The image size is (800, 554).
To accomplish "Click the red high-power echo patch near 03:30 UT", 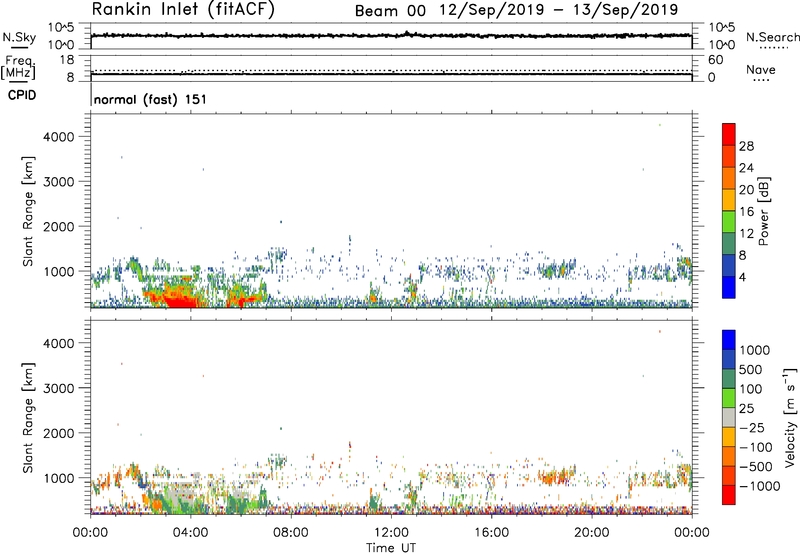I will coord(179,300).
